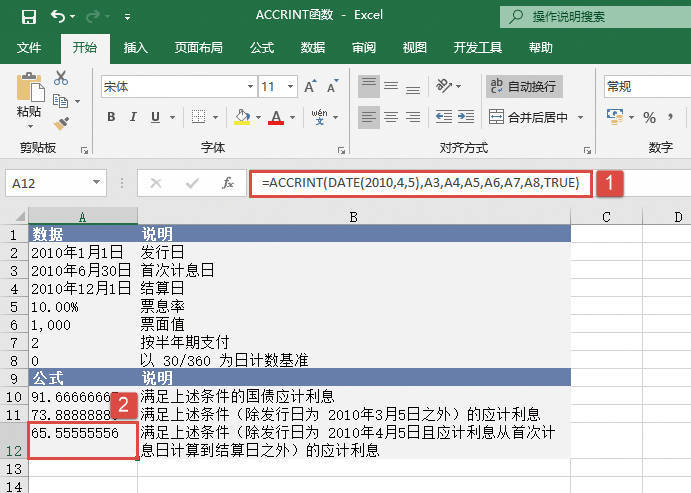This screenshot has height=493, width=691.
Task: Click the Paste clipboard icon
Action: (x=30, y=87)
